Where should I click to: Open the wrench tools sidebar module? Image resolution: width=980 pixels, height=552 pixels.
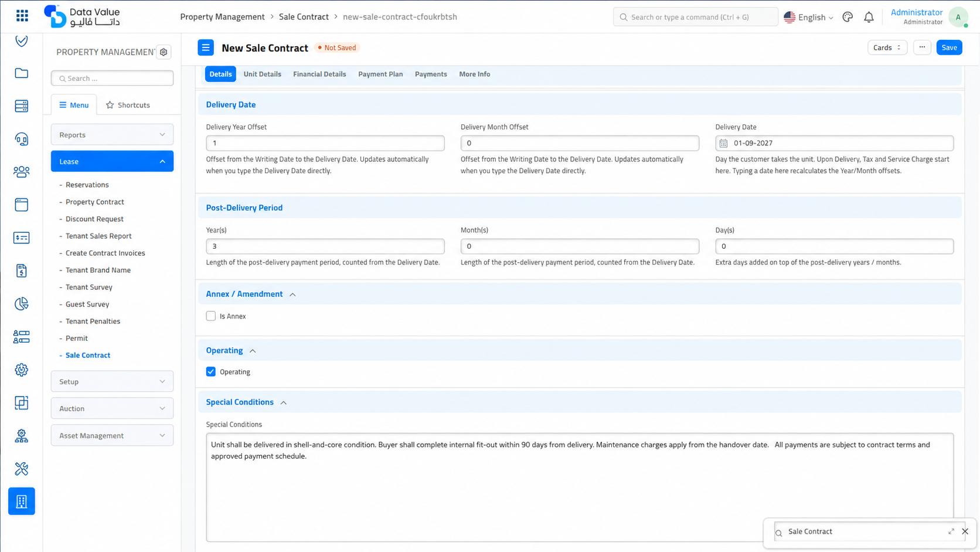coord(22,469)
